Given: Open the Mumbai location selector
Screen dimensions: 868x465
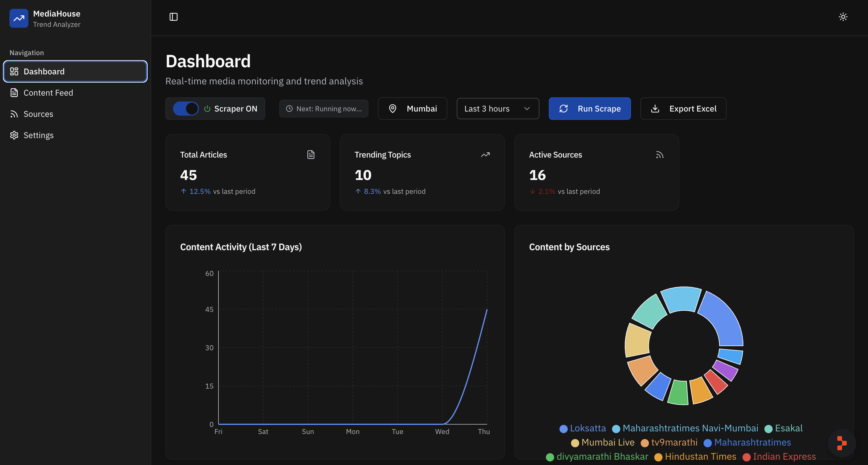Looking at the screenshot, I should 412,109.
